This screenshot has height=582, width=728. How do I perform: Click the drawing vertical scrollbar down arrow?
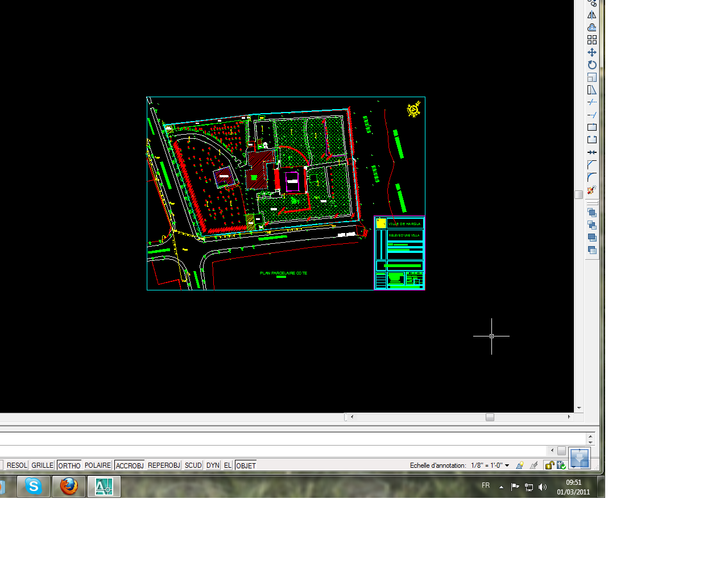[579, 408]
